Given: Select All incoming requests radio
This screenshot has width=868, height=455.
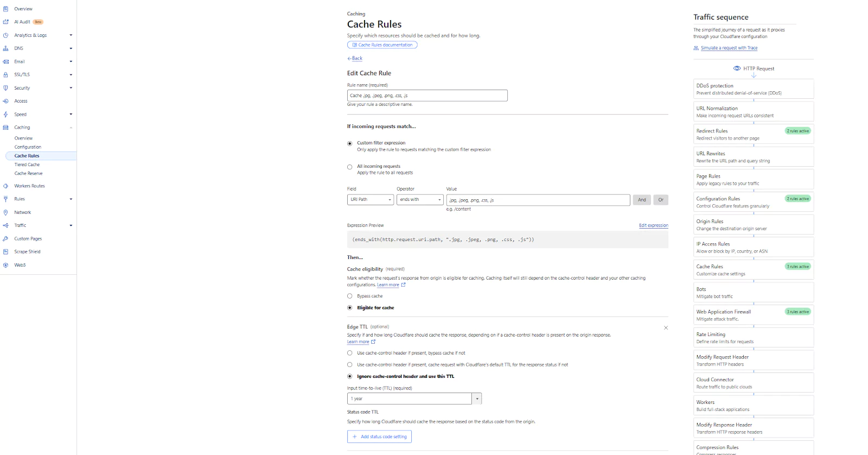Looking at the screenshot, I should (349, 167).
